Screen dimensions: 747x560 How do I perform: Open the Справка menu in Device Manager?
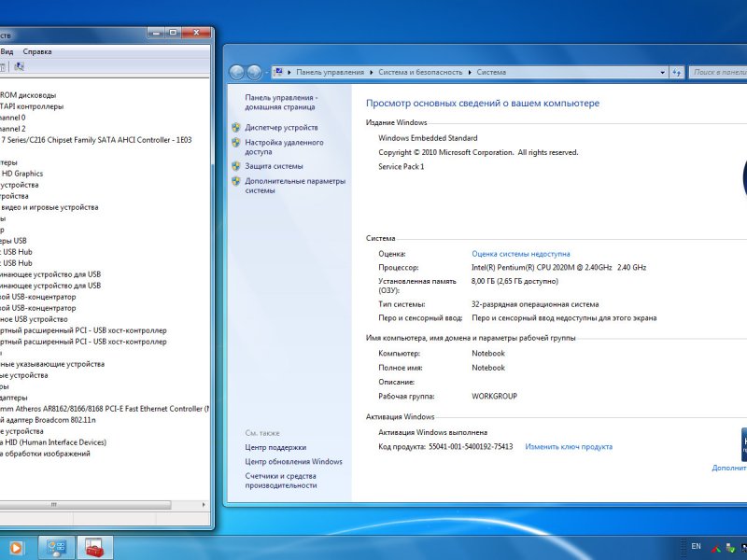click(x=37, y=51)
